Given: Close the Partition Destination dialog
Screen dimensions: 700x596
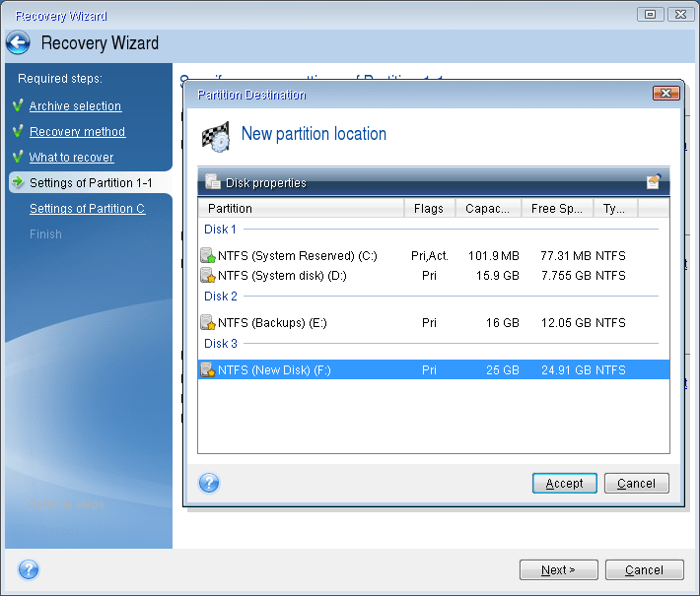Looking at the screenshot, I should (x=665, y=94).
